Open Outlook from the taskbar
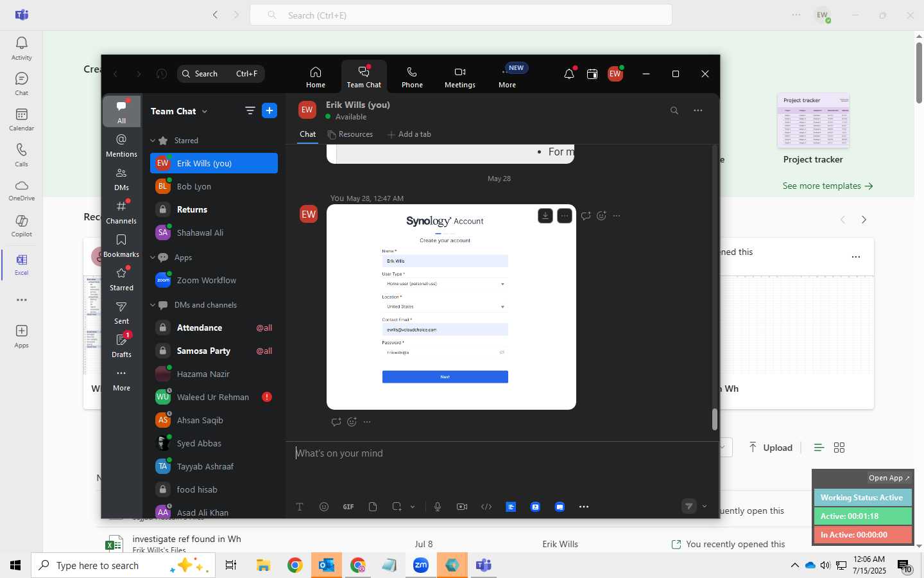This screenshot has width=924, height=578. click(x=327, y=565)
